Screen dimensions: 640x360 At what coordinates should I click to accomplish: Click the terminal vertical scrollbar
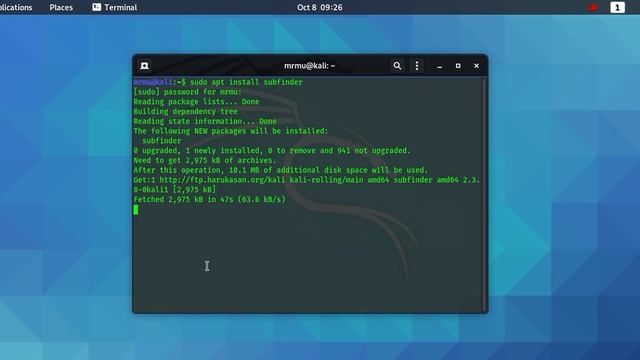(484, 195)
